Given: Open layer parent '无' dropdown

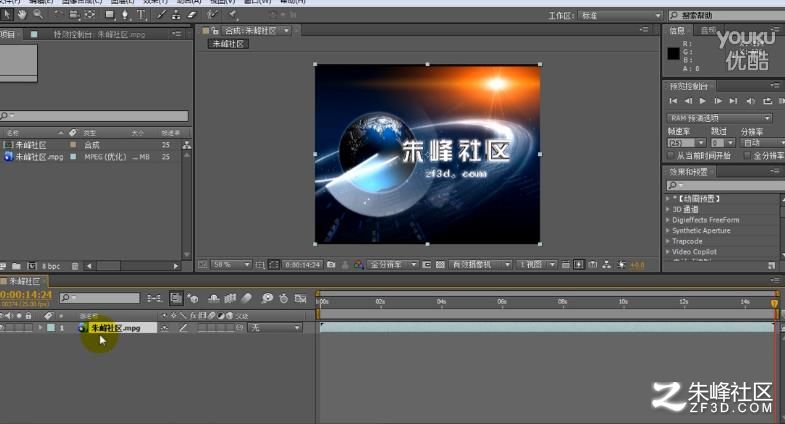Looking at the screenshot, I should pos(275,328).
